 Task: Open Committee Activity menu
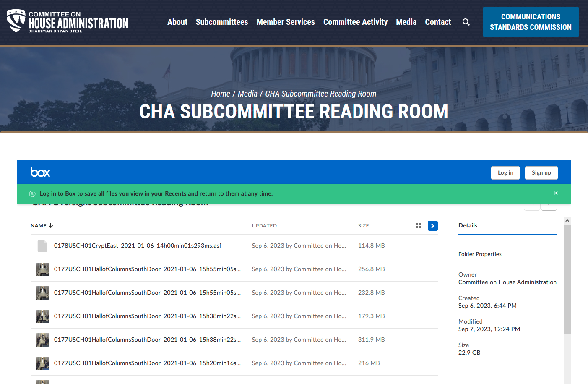(355, 22)
